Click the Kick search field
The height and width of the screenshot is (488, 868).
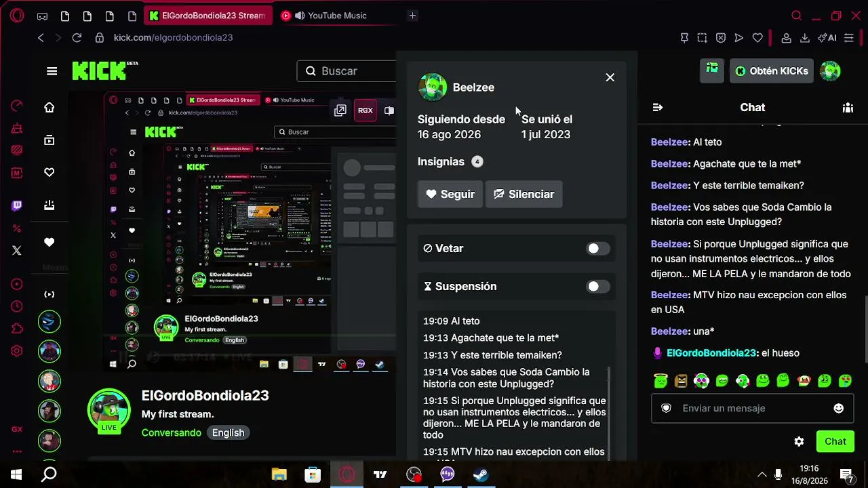347,71
